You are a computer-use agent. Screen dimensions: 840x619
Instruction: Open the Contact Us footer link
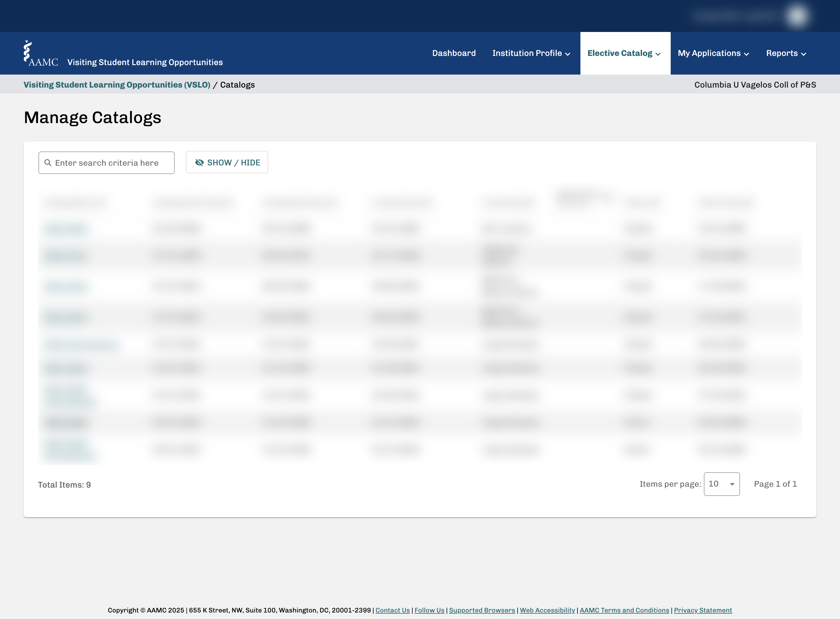392,610
